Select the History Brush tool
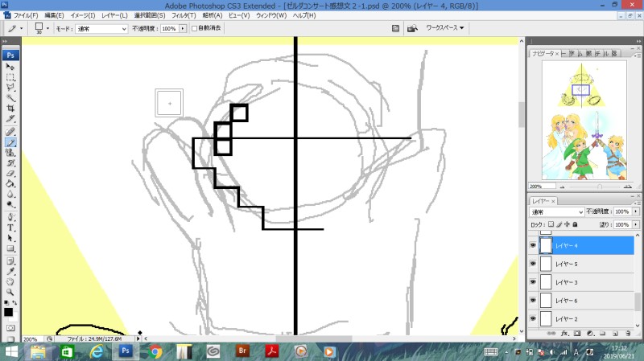644x361 pixels. point(10,163)
